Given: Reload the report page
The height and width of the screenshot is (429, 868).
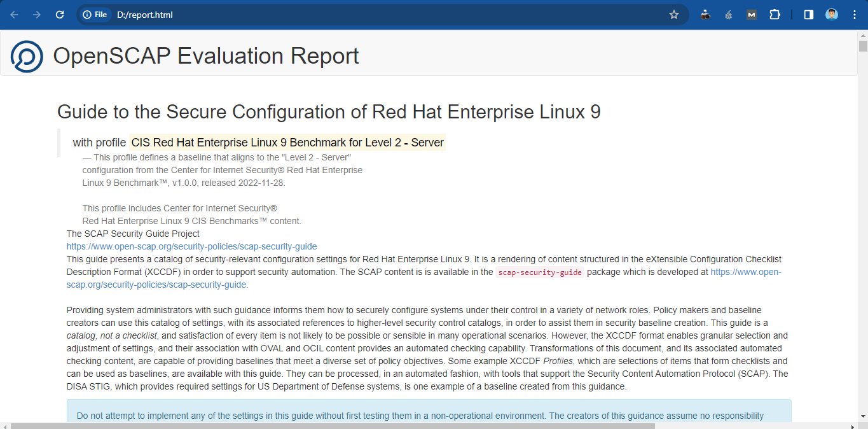Looking at the screenshot, I should click(x=60, y=15).
